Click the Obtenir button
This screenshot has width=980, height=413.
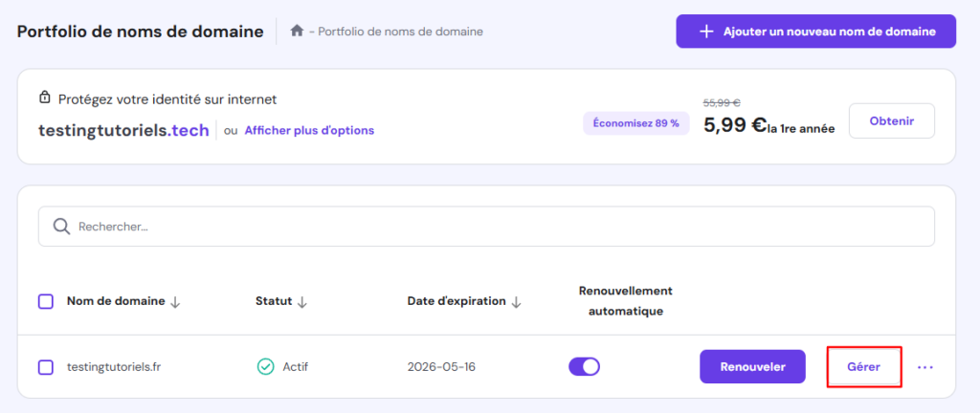891,120
